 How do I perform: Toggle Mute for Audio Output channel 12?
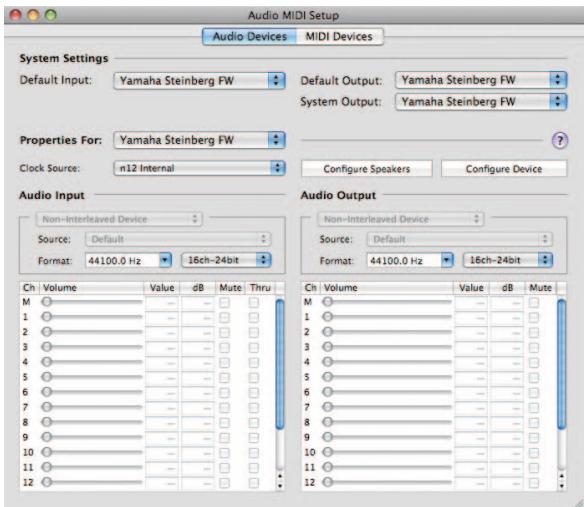point(534,483)
